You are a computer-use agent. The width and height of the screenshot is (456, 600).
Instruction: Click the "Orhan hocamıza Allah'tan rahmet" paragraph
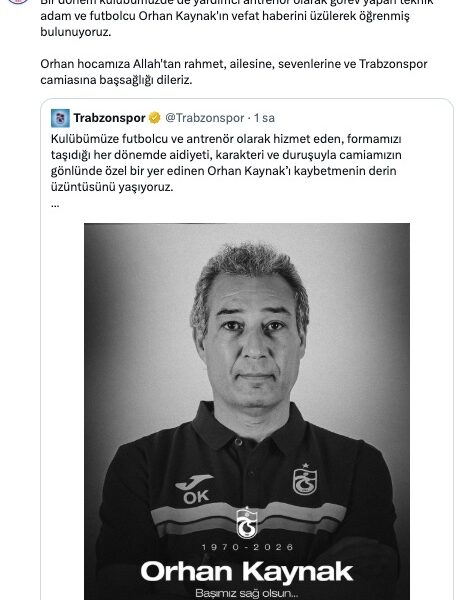(234, 72)
